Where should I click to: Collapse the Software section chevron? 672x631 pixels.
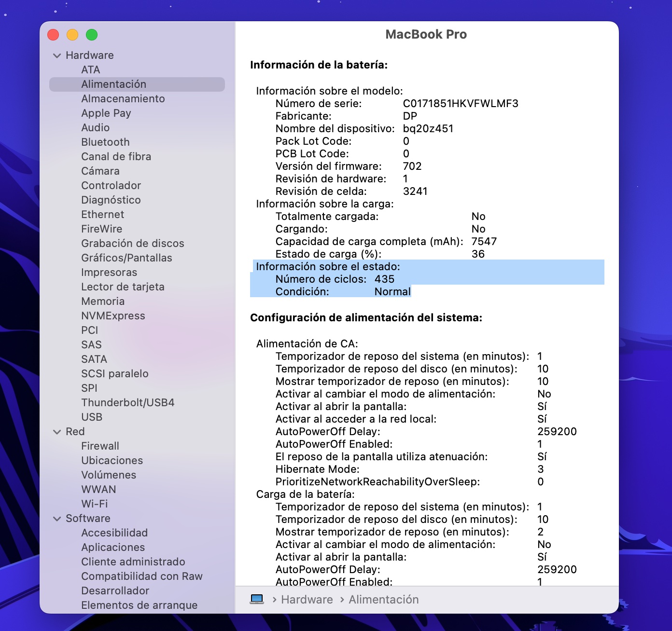click(x=57, y=519)
